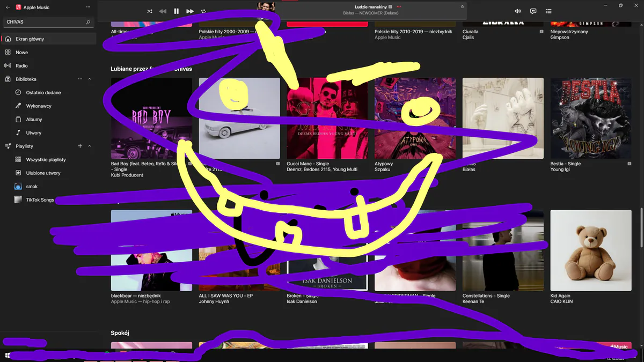The image size is (644, 362).
Task: Open the Playlisty section
Action: pos(24,146)
